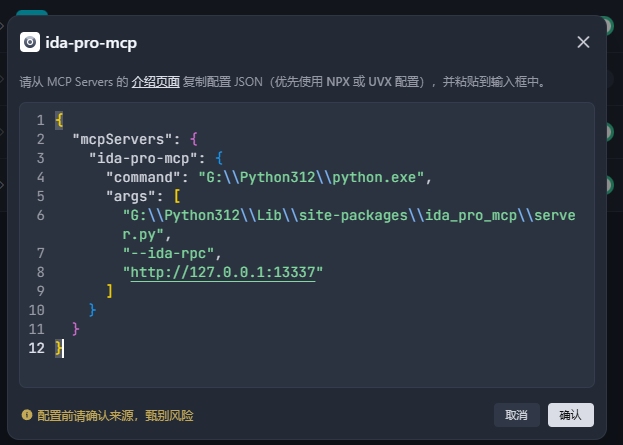Open the 介绍页面 link
The width and height of the screenshot is (623, 445).
point(156,82)
